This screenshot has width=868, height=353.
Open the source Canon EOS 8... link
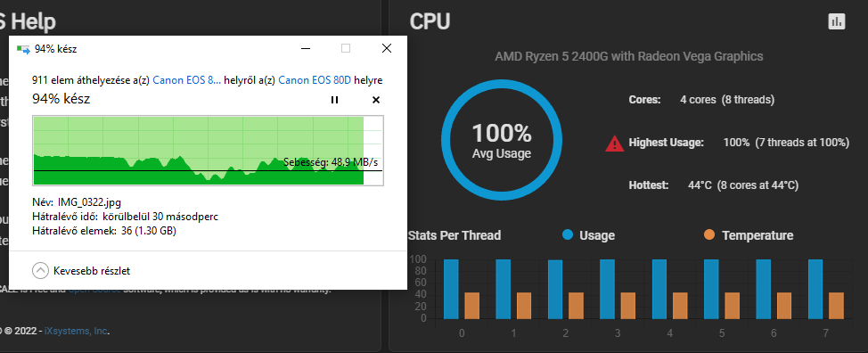pos(186,80)
